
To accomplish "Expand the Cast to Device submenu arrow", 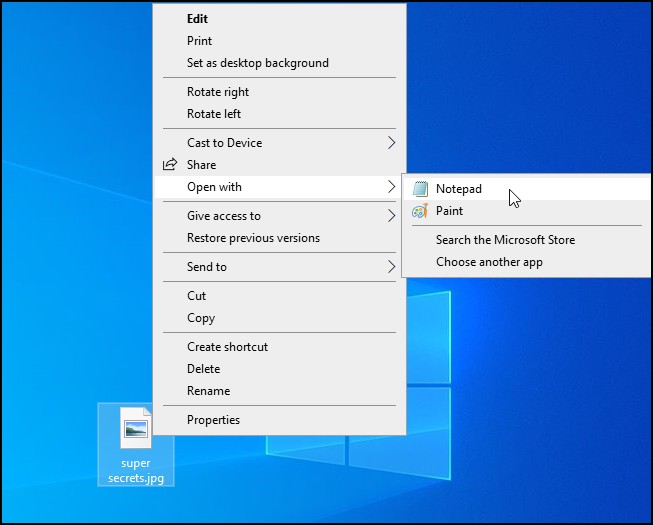I will tap(391, 143).
